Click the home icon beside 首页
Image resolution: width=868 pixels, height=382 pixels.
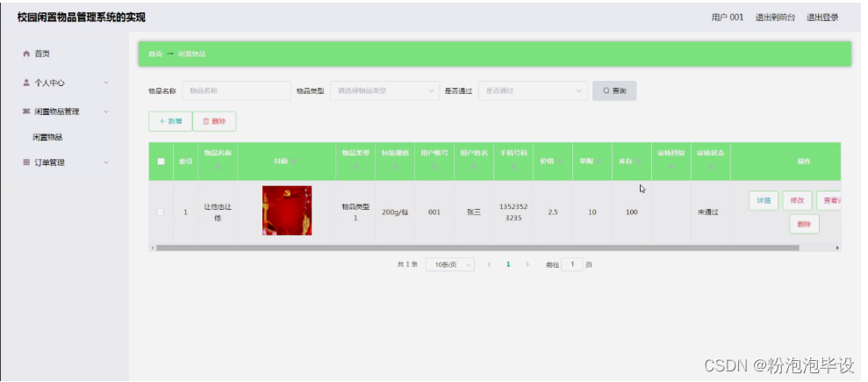pos(26,54)
